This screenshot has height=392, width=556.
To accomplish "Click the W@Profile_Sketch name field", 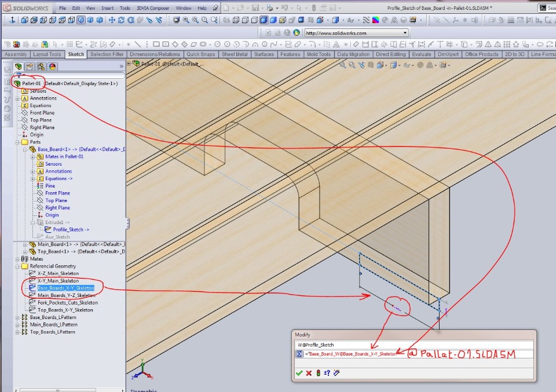I will pos(414,345).
